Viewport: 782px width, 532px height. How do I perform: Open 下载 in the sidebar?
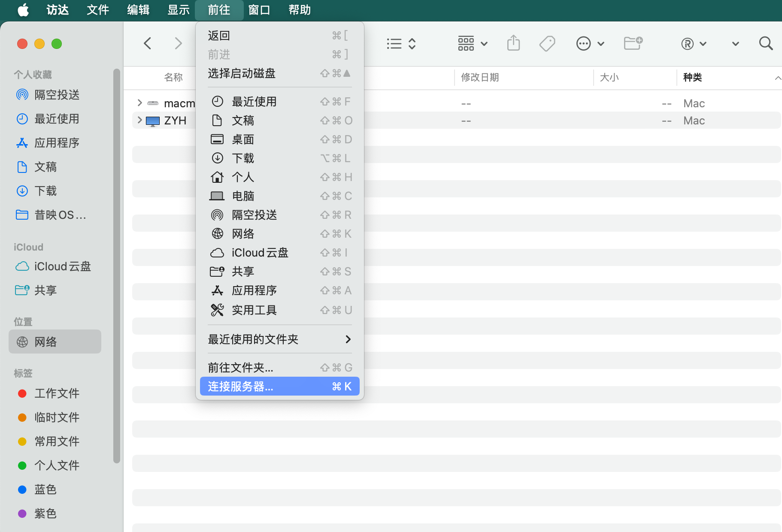point(55,191)
